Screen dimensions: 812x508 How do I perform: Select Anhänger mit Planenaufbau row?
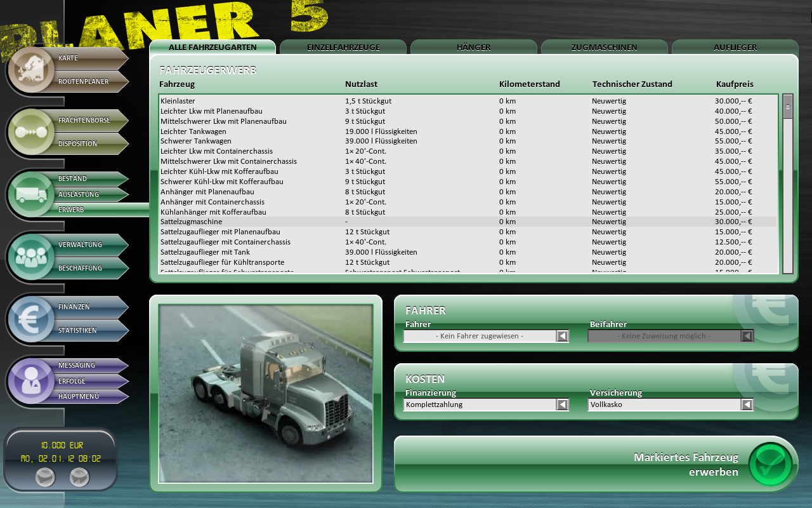(468, 192)
